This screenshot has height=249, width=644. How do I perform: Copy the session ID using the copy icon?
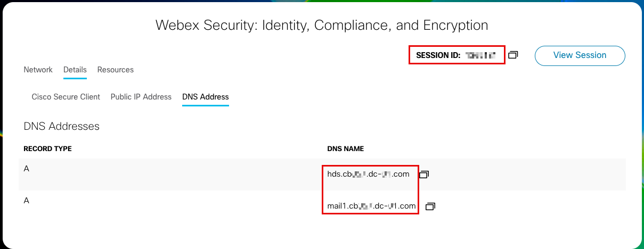[513, 55]
